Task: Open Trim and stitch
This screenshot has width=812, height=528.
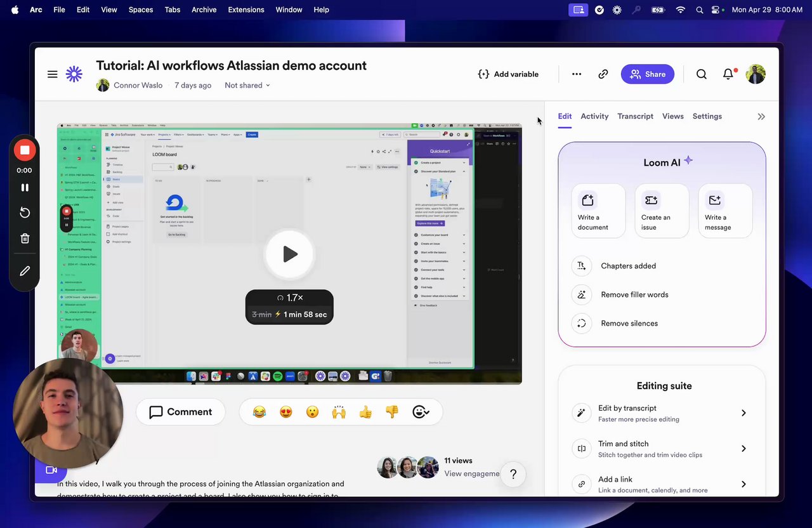Action: [662, 449]
